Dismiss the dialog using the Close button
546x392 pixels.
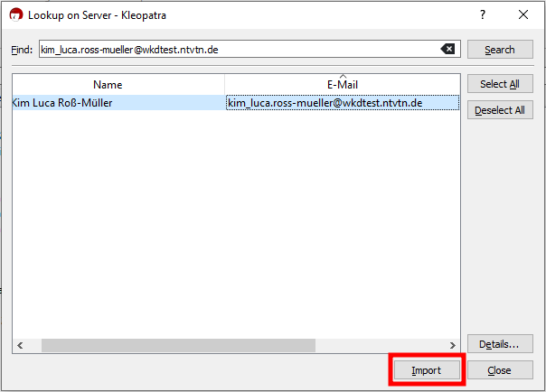click(x=500, y=370)
